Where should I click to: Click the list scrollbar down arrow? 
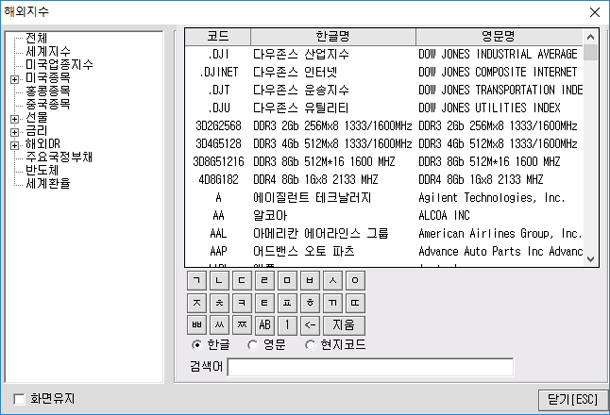pos(591,259)
